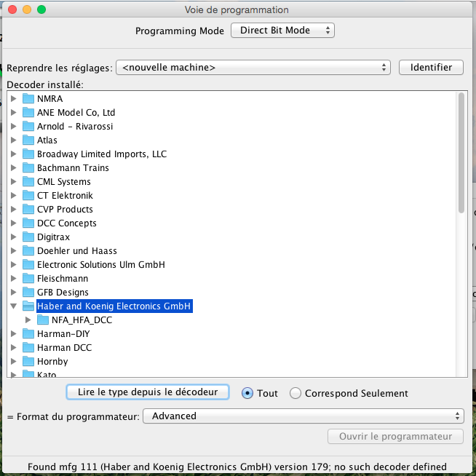Click the Hornby folder icon
This screenshot has height=476, width=476.
click(x=28, y=361)
